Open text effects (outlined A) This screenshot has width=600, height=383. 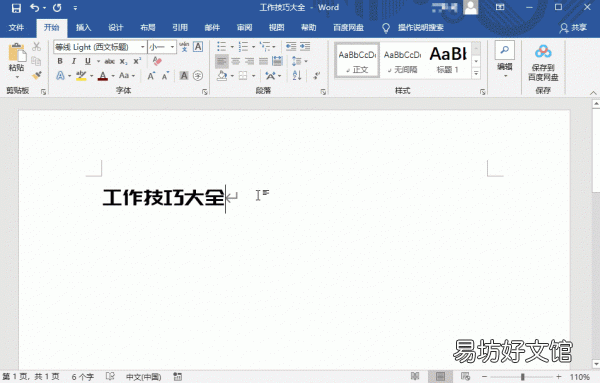coord(60,76)
